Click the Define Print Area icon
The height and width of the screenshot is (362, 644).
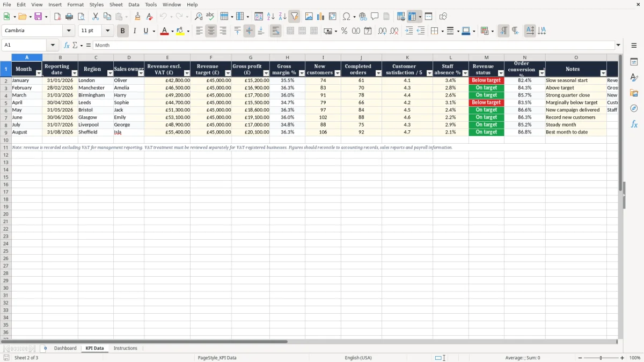point(401,17)
